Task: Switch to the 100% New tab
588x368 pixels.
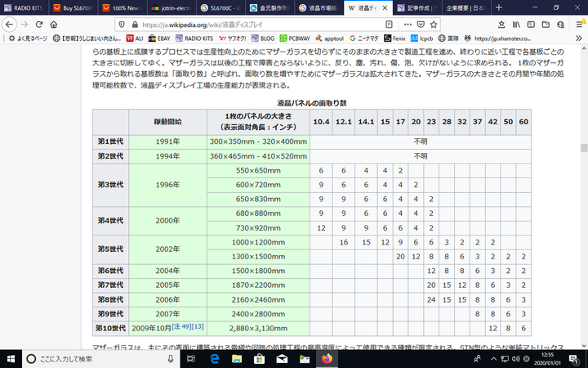Action: tap(122, 8)
